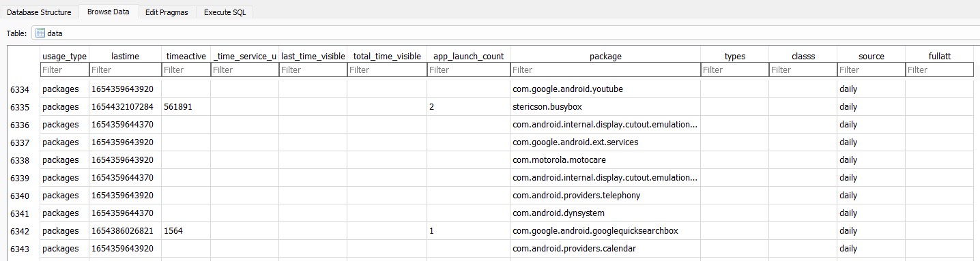Open the Edit Pragmas tab
This screenshot has height=261, width=980.
pyautogui.click(x=167, y=12)
